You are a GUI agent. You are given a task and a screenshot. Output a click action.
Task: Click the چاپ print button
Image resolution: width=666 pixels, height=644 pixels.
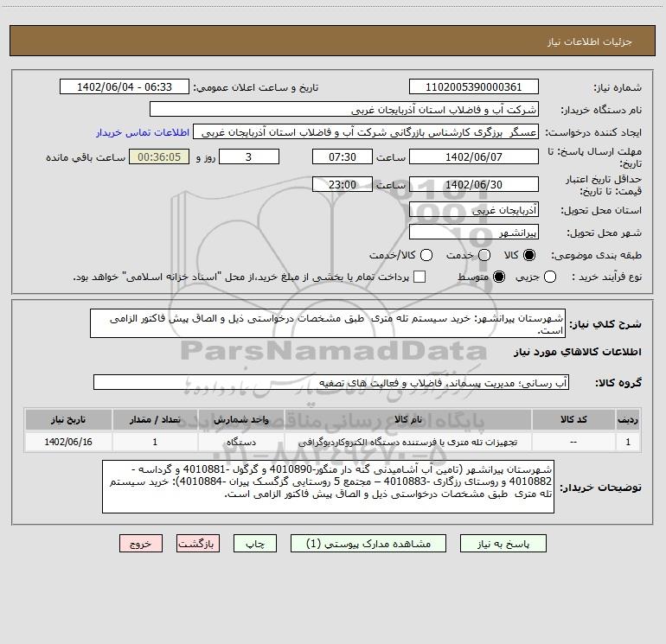255,544
